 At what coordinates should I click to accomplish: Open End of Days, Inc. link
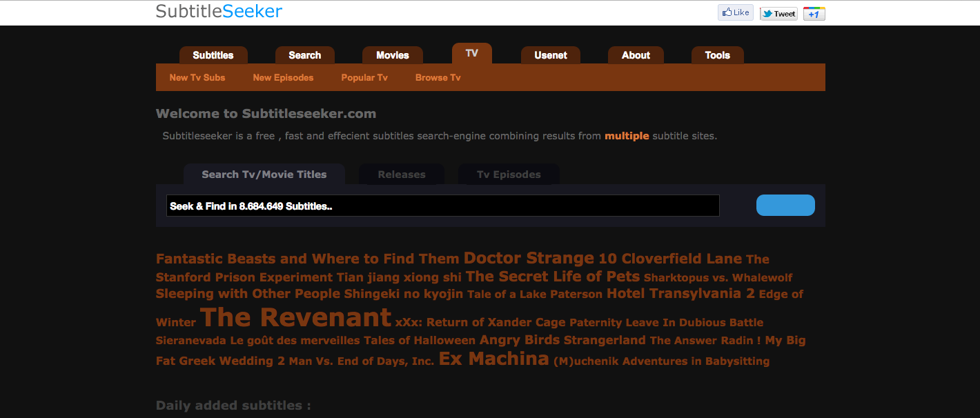386,361
